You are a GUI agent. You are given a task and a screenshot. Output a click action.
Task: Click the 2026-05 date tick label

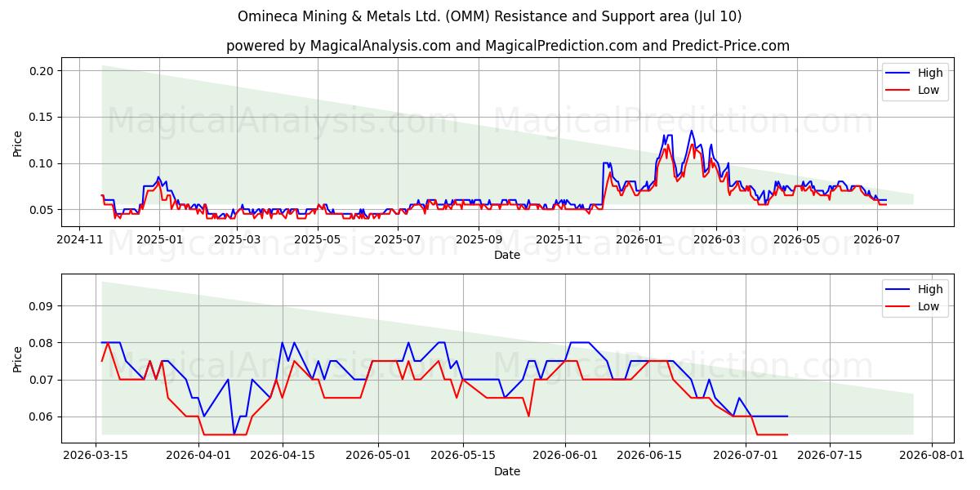pyautogui.click(x=796, y=239)
